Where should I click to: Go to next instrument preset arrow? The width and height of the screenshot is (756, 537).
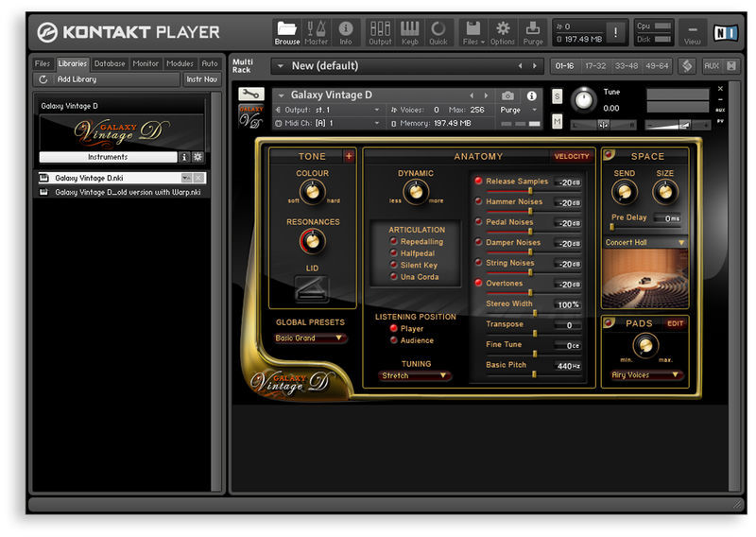point(486,95)
